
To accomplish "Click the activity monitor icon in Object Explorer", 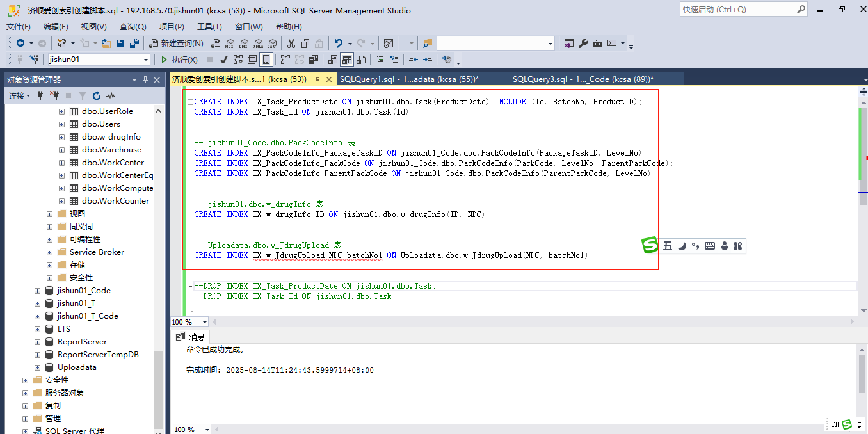I will (111, 95).
